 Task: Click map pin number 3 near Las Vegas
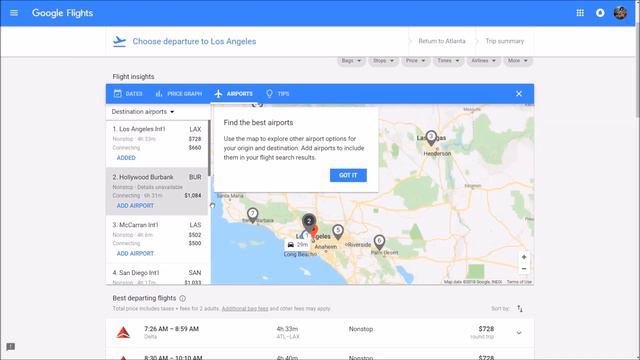431,138
